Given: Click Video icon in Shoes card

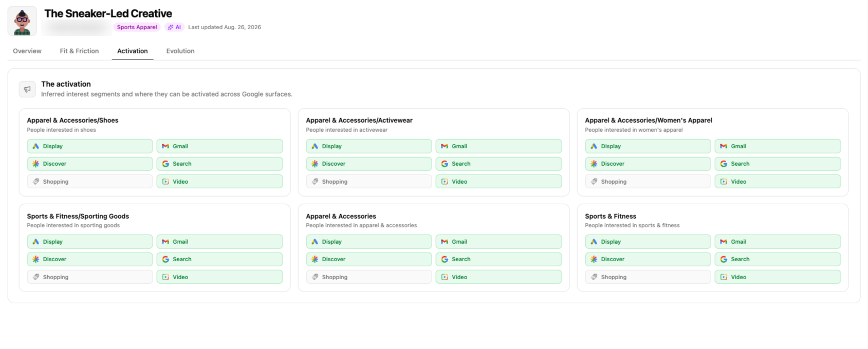Looking at the screenshot, I should [165, 182].
